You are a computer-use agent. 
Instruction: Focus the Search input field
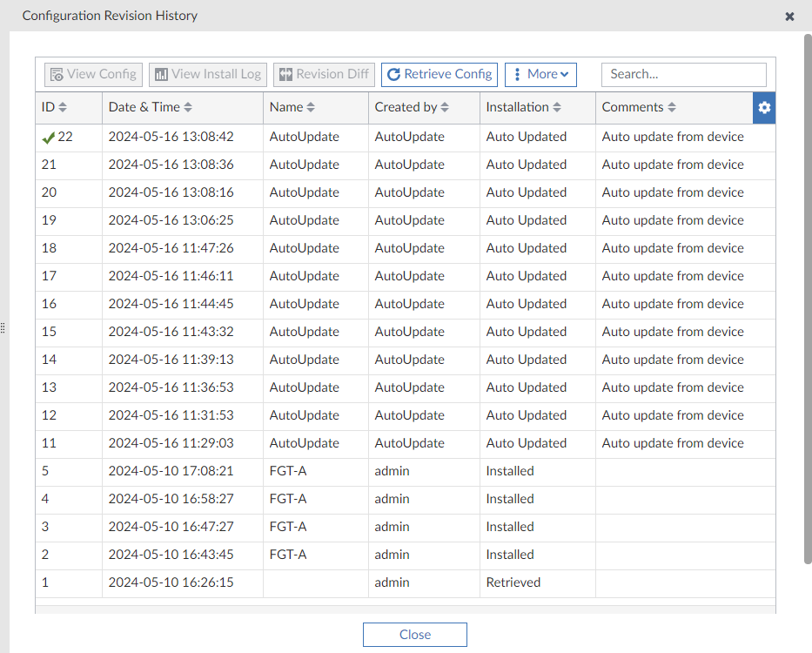683,74
